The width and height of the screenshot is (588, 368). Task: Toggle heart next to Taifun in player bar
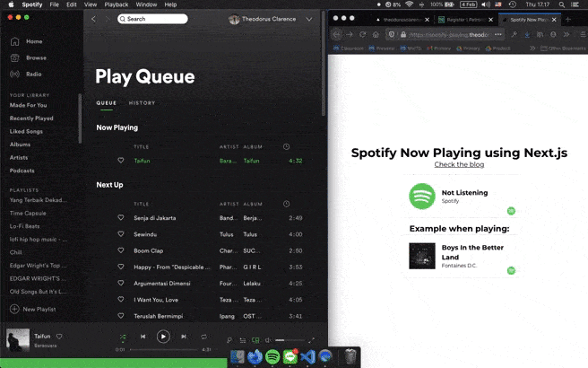point(59,336)
